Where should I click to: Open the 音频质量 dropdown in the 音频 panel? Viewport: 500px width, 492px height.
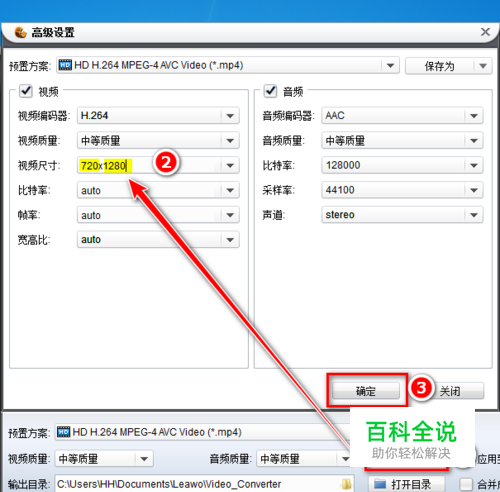402,141
